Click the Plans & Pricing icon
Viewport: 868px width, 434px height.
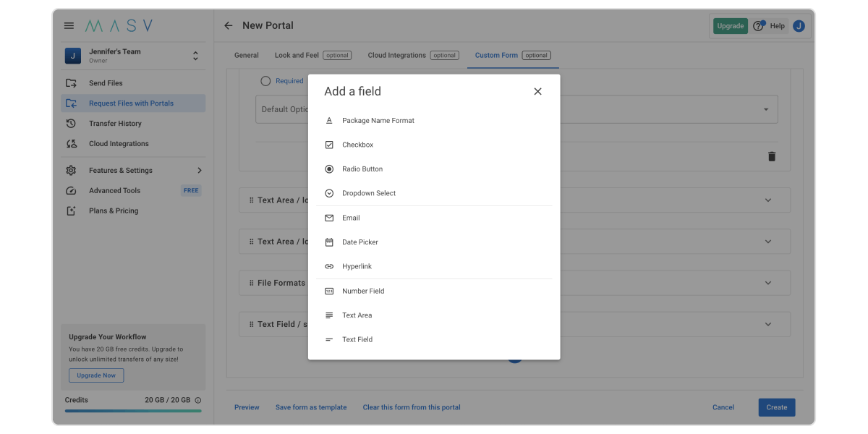(x=71, y=211)
